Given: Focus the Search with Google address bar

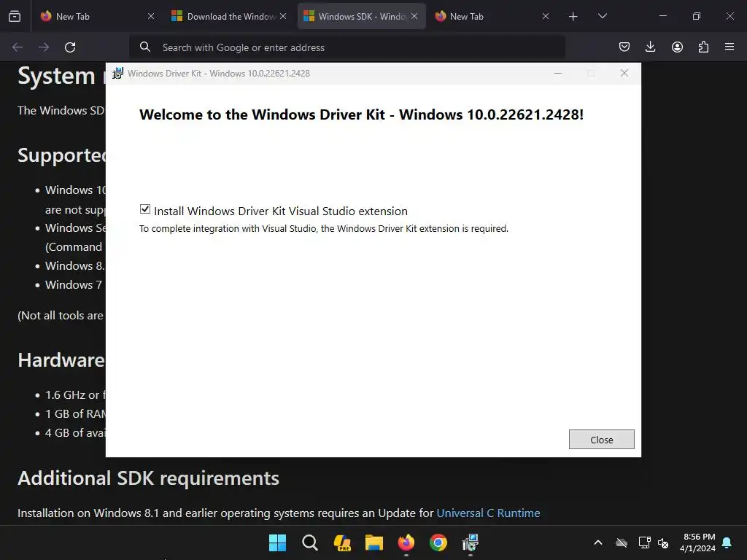Looking at the screenshot, I should point(347,47).
